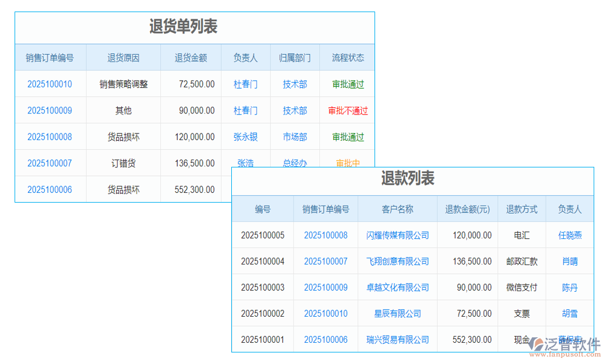This screenshot has height=364, width=607.
Task: Open customer 瑞兴贸易有限公司
Action: pyautogui.click(x=396, y=340)
